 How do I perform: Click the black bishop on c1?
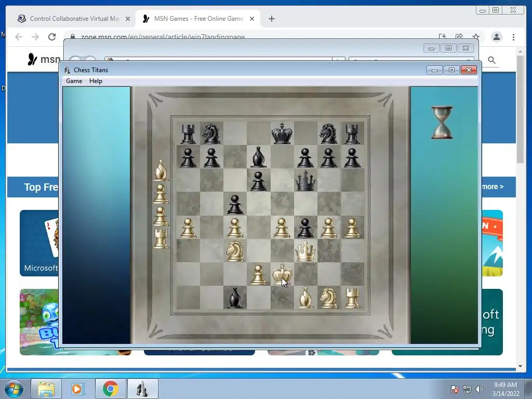pyautogui.click(x=235, y=298)
